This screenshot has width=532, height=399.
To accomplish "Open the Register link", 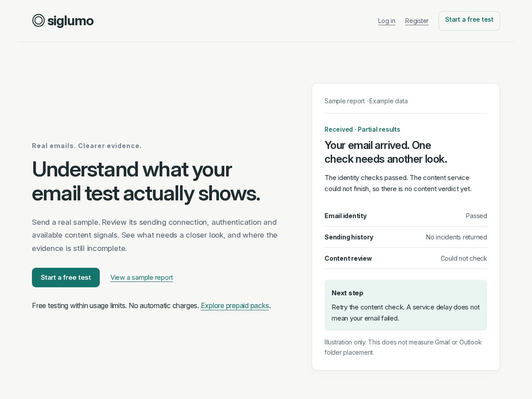I will (x=417, y=21).
